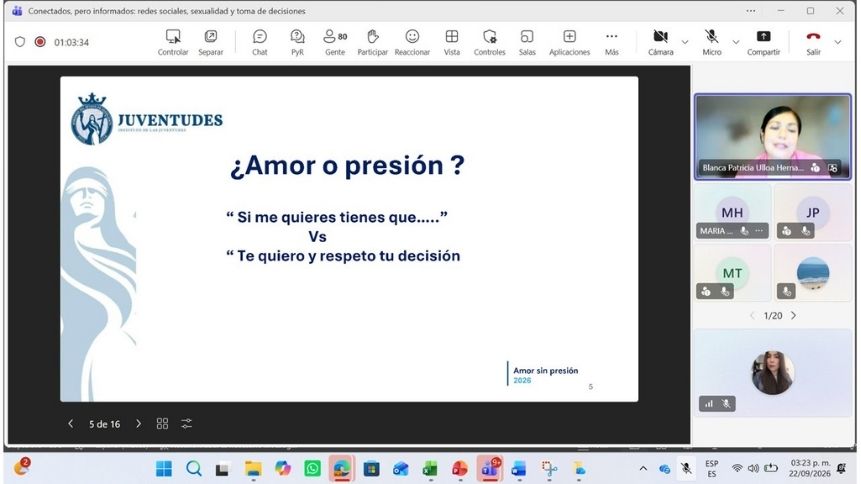Show the Gente participants list
Image resolution: width=861 pixels, height=484 pixels.
pos(335,42)
